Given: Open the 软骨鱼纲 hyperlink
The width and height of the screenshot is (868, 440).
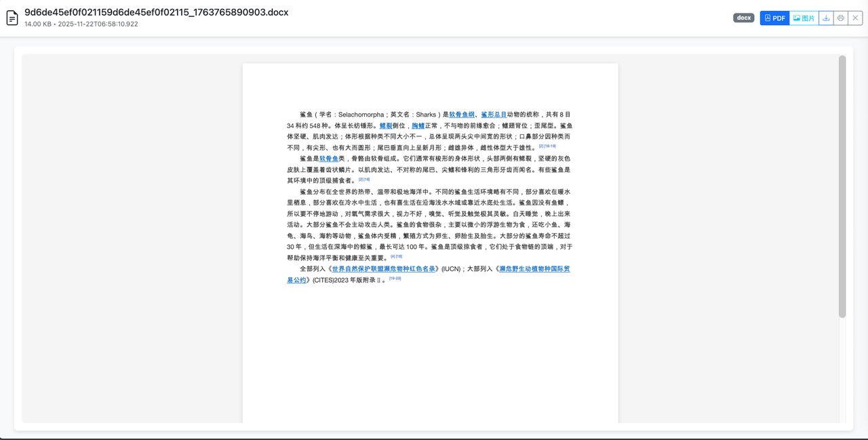Looking at the screenshot, I should (460, 113).
